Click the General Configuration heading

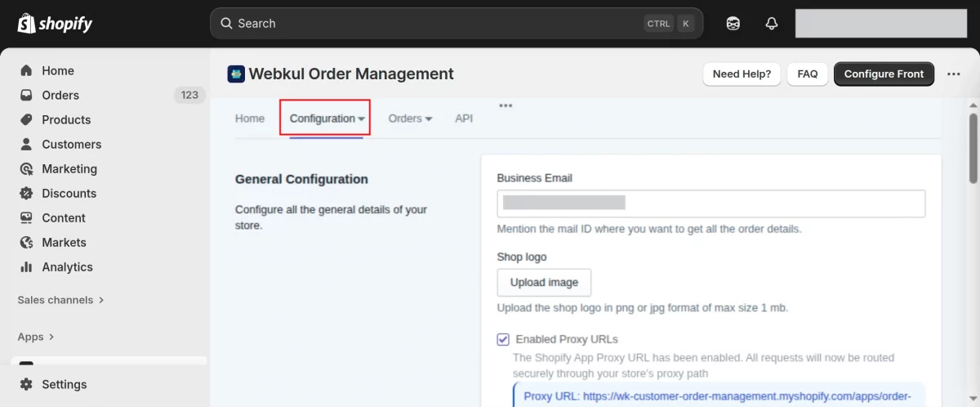[x=301, y=179]
